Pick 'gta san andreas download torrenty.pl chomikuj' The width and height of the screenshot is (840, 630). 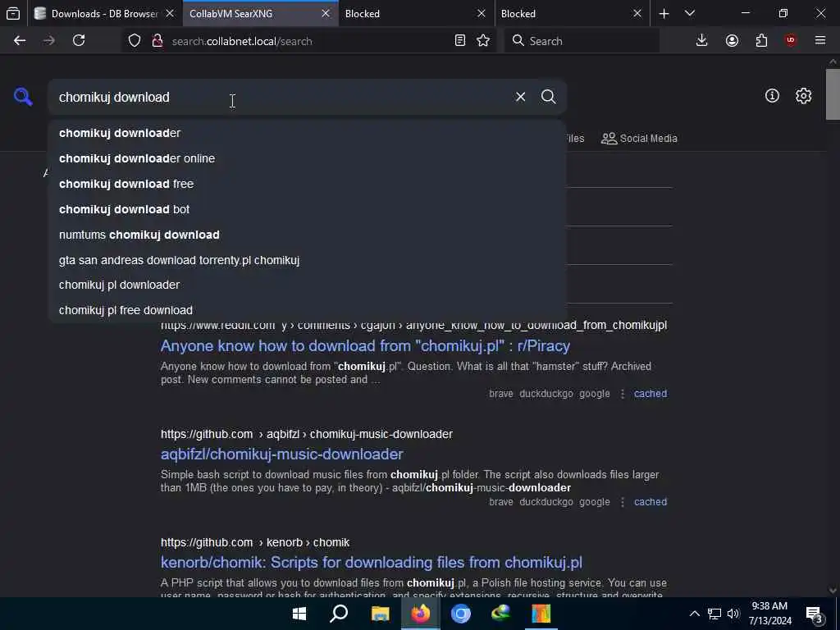coord(307,260)
